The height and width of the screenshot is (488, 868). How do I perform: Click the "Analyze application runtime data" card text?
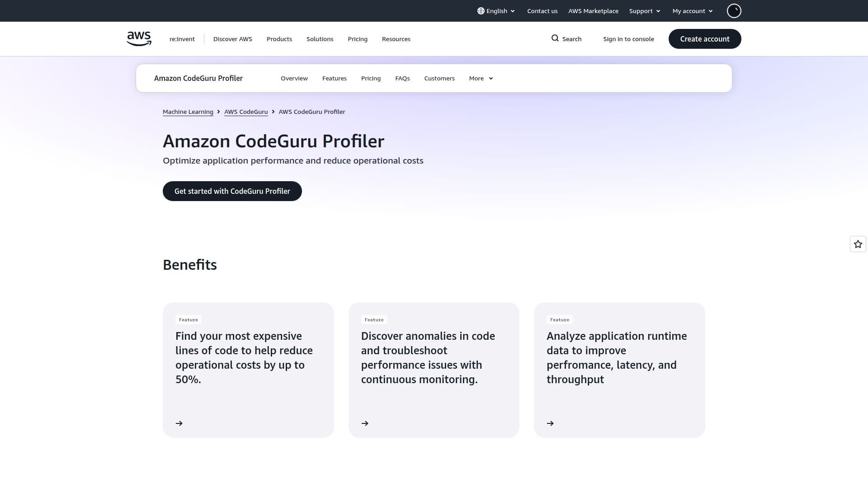pyautogui.click(x=616, y=357)
